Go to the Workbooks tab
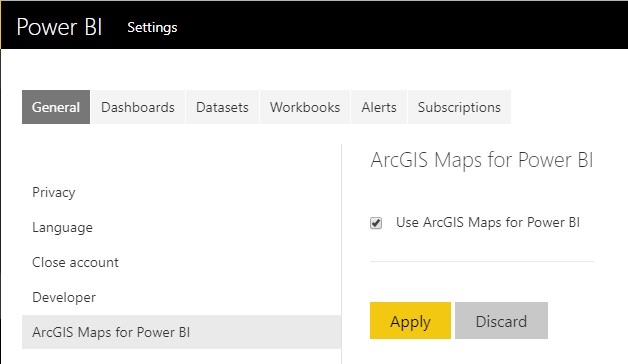Screen dimensions: 628x364 coord(305,107)
